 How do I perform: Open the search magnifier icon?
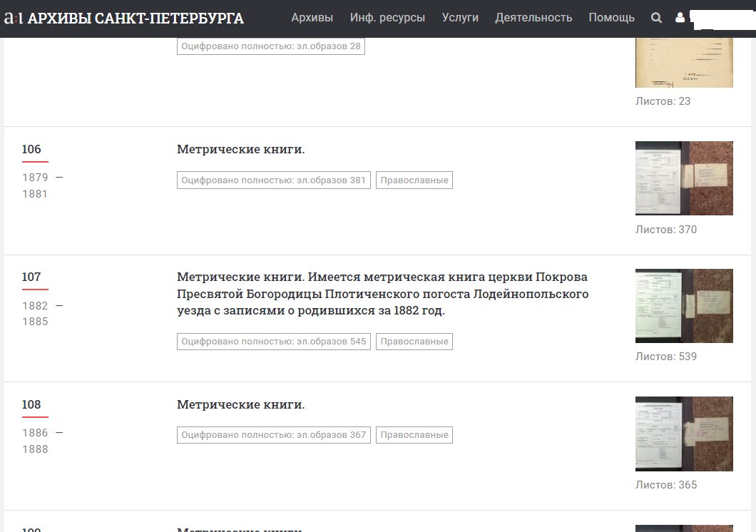656,18
